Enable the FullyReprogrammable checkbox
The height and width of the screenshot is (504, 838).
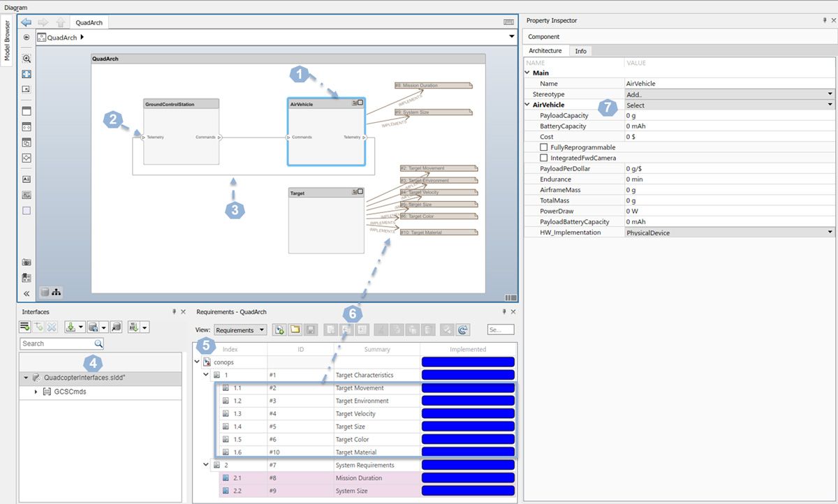544,147
